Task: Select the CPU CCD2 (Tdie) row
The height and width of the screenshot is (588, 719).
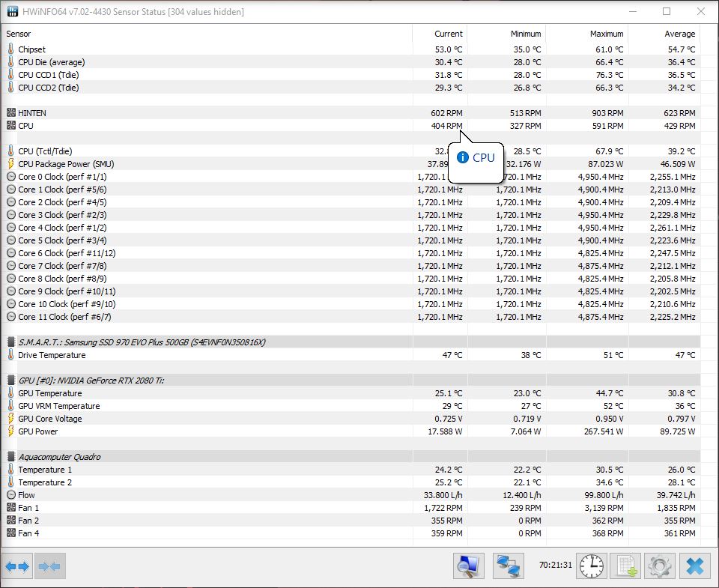Action: point(351,87)
